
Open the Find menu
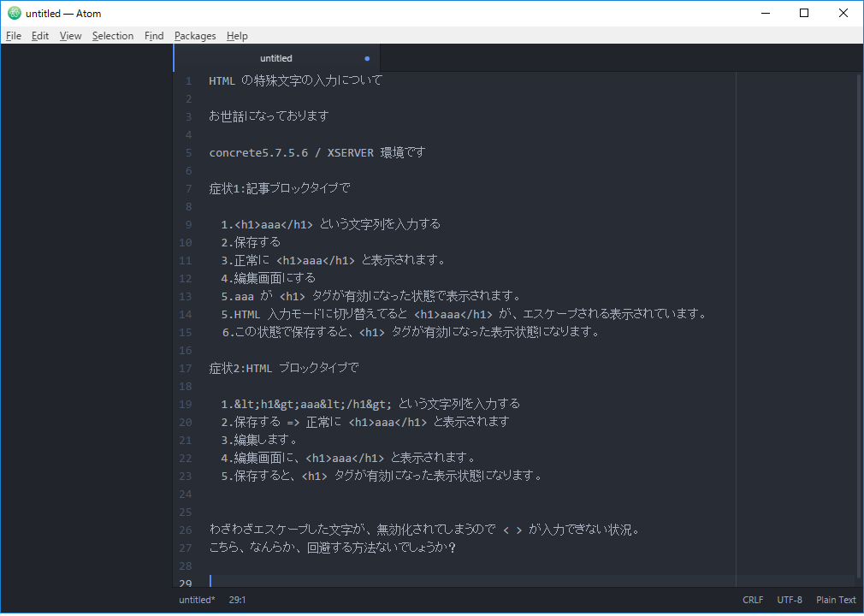[154, 36]
